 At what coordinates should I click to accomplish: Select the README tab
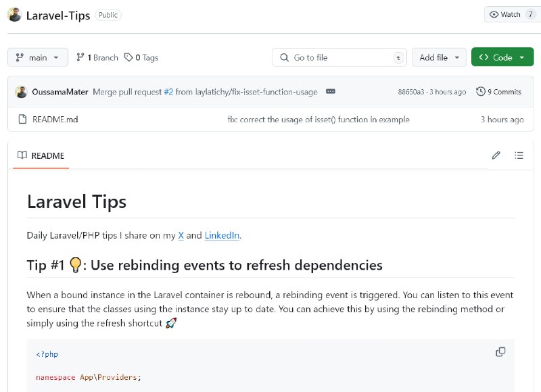point(41,155)
